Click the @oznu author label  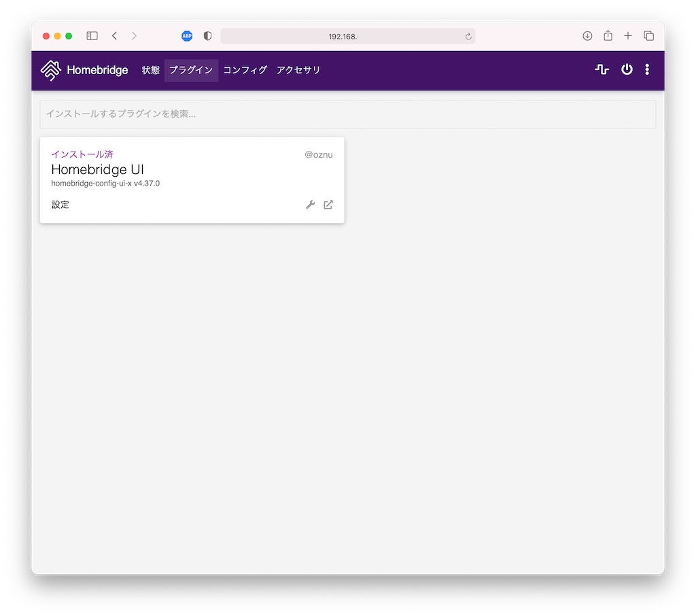point(318,154)
